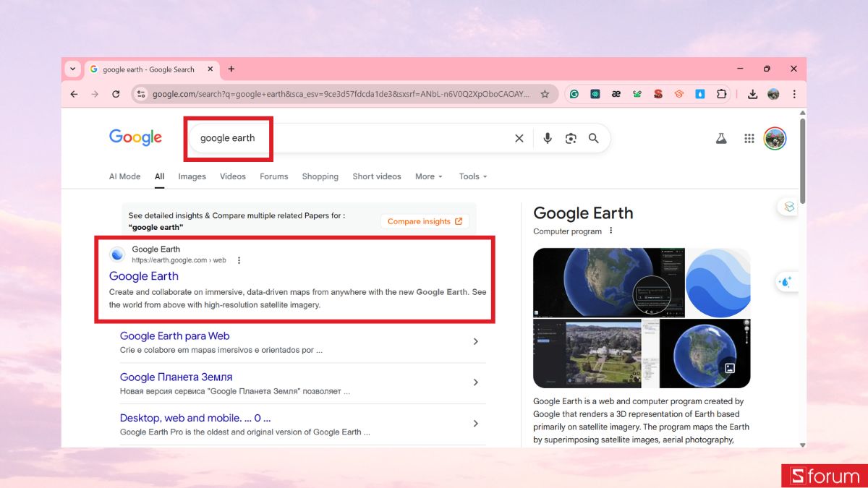Switch to the Images tab
The image size is (868, 488).
[192, 176]
